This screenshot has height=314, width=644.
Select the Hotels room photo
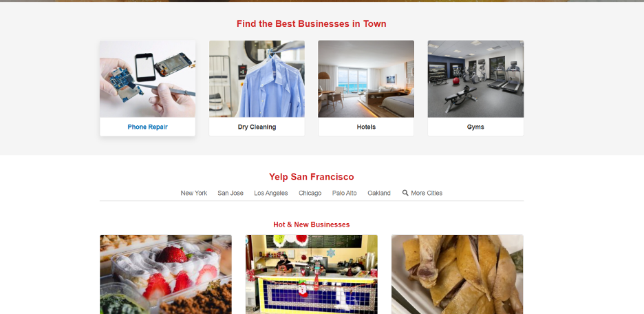(366, 79)
